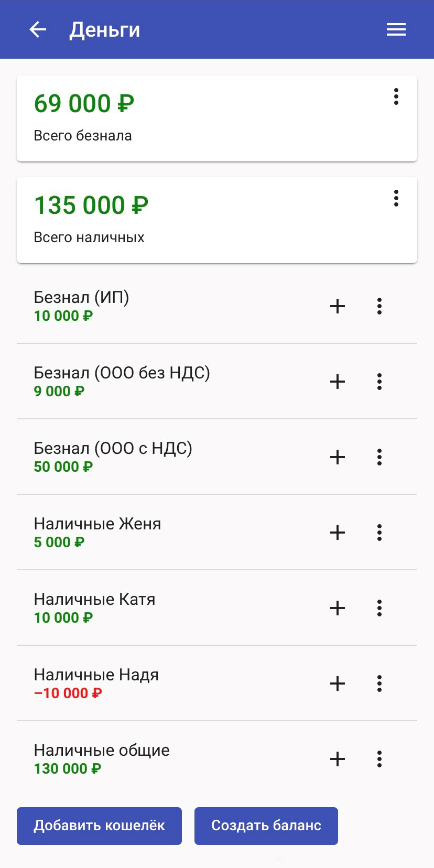
Task: Select the Наличные Катя wallet row
Action: [157, 608]
